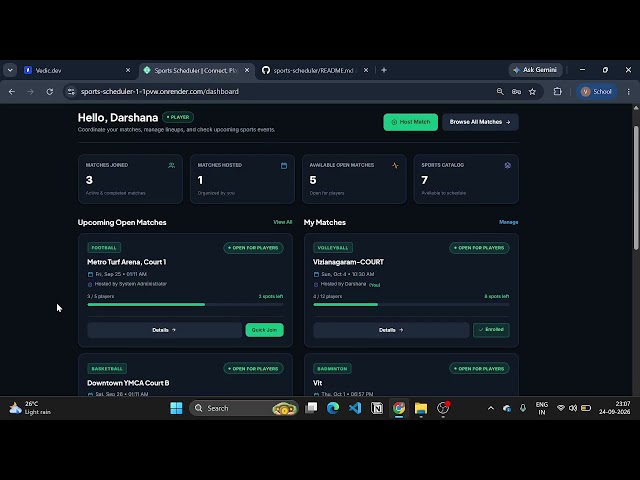Open the Windows Start menu
This screenshot has width=640, height=480.
(176, 408)
